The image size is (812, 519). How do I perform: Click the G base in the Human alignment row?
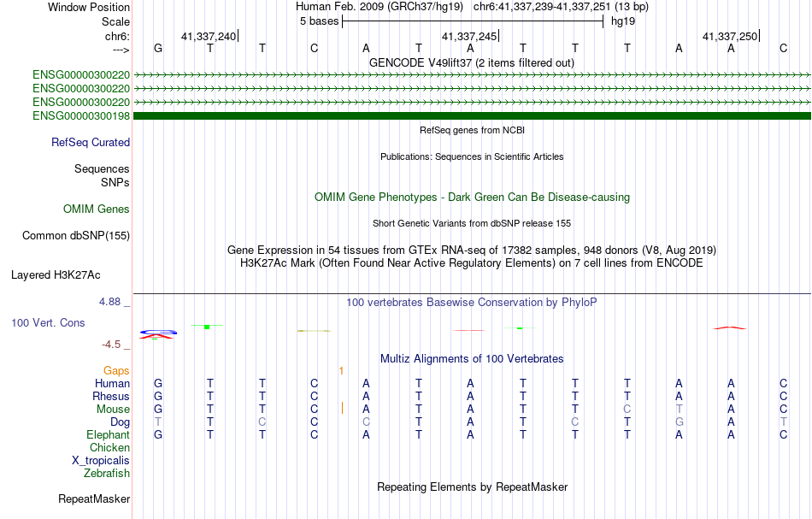[158, 384]
